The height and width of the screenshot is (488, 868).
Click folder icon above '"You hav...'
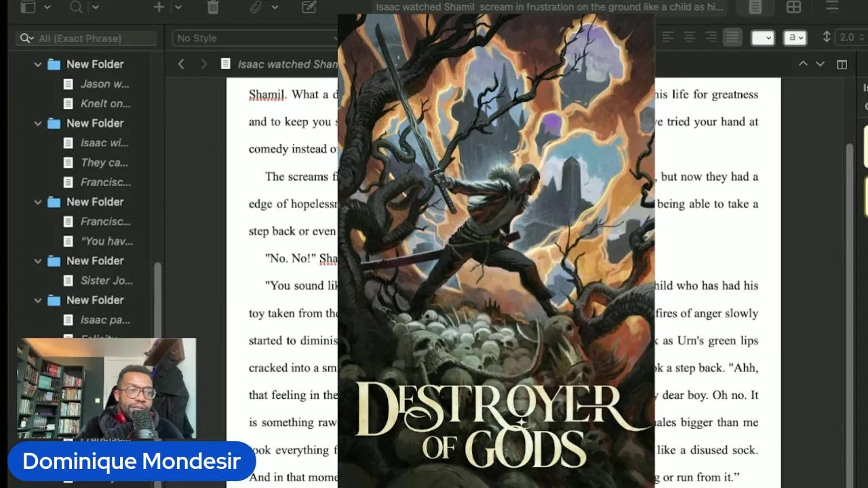54,202
